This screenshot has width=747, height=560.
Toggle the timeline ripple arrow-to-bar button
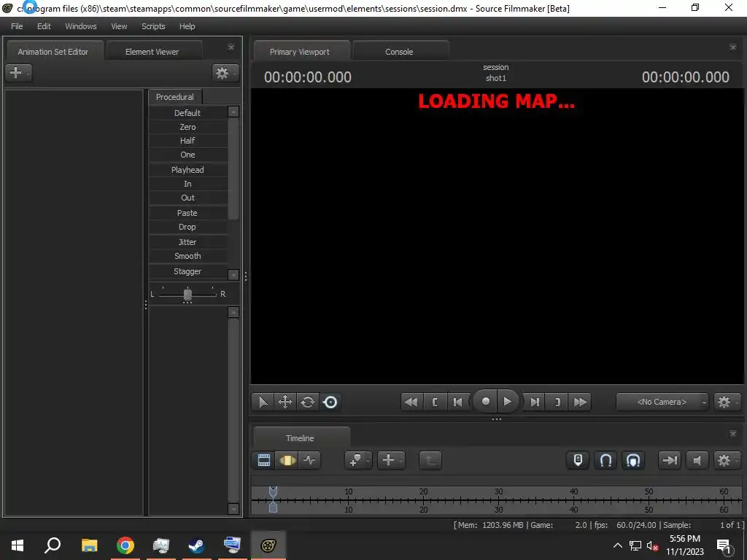pyautogui.click(x=670, y=460)
